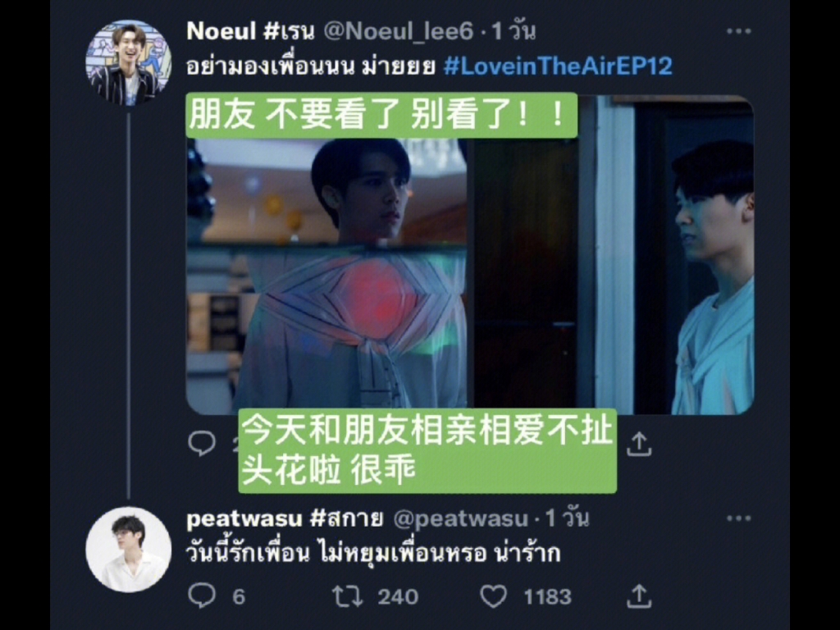This screenshot has height=630, width=840.
Task: Open the @peatwasu handle
Action: 461,518
